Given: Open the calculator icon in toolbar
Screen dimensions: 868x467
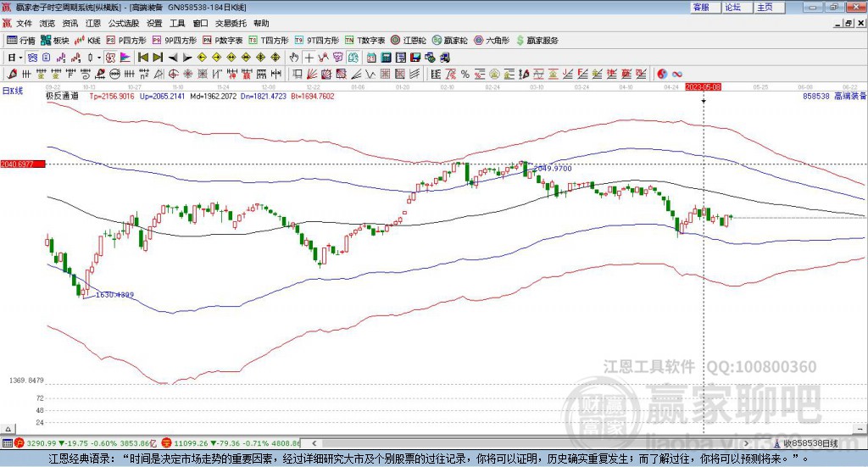Looking at the screenshot, I should [x=387, y=58].
